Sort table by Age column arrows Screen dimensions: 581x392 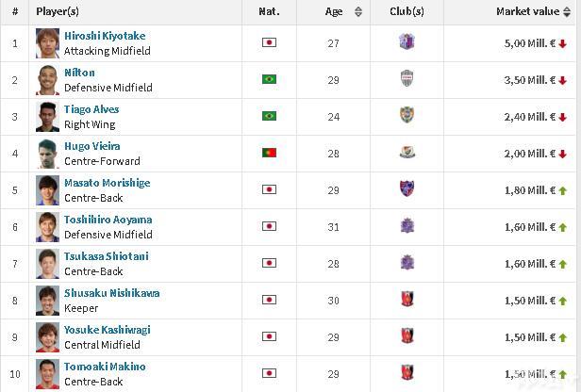[x=358, y=12]
